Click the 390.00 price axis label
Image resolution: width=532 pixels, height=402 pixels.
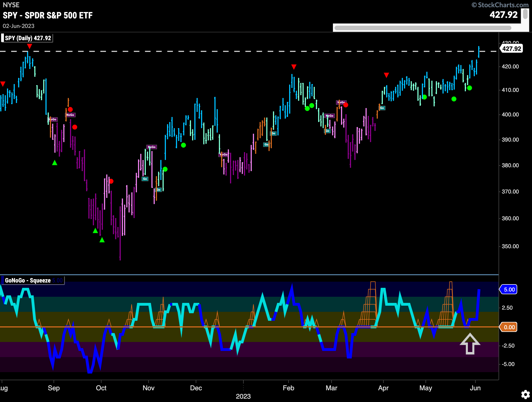click(510, 140)
